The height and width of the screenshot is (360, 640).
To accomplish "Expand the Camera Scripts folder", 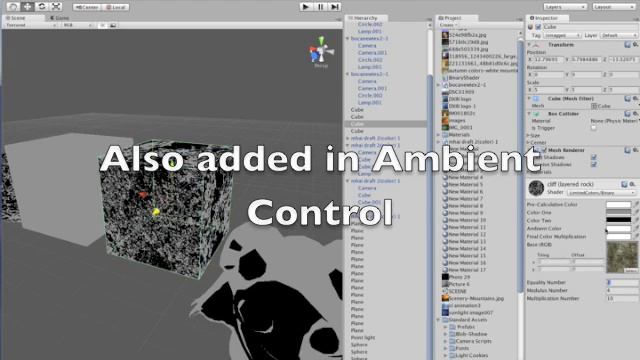I will (446, 341).
